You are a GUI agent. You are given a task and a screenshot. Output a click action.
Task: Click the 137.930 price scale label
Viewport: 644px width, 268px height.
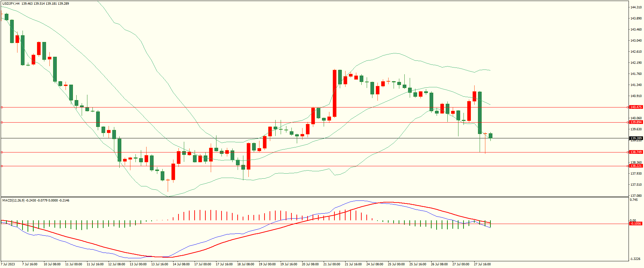click(636, 174)
